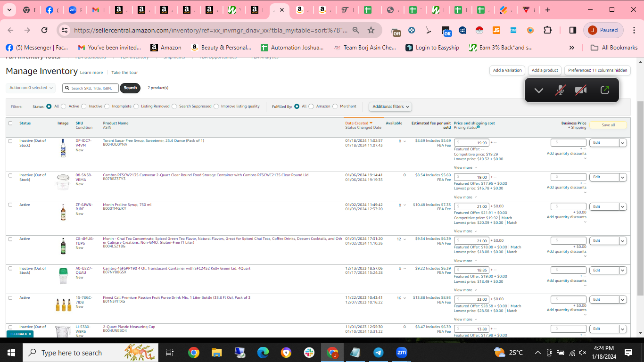Click the blue FBA extension icon

[x=513, y=30]
